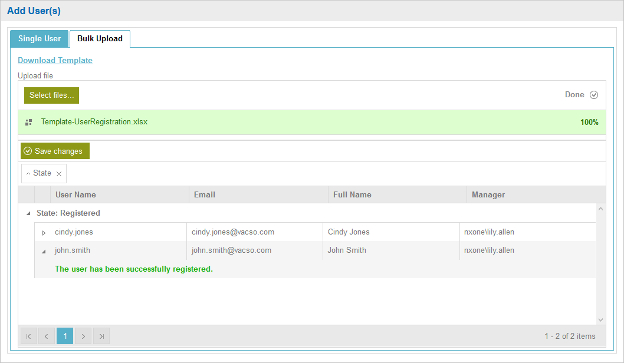The height and width of the screenshot is (363, 624).
Task: Click the uploaded file's icon
Action: (x=29, y=122)
